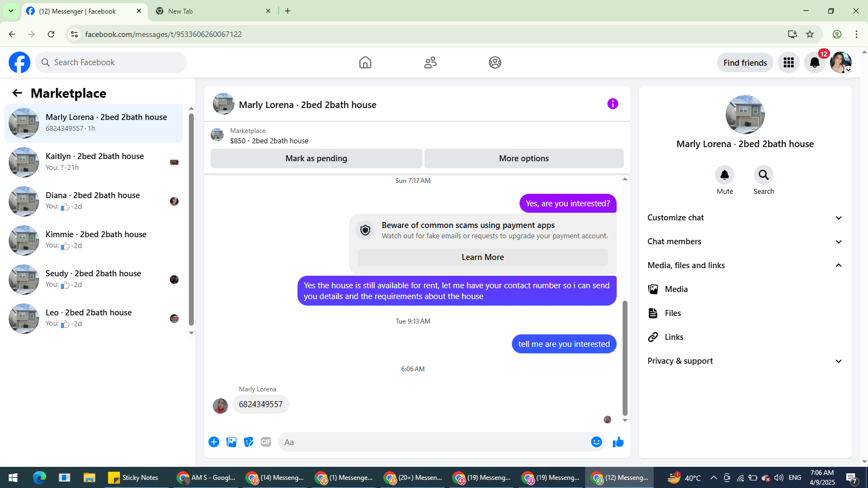Open the account profile picture menu

[x=841, y=62]
